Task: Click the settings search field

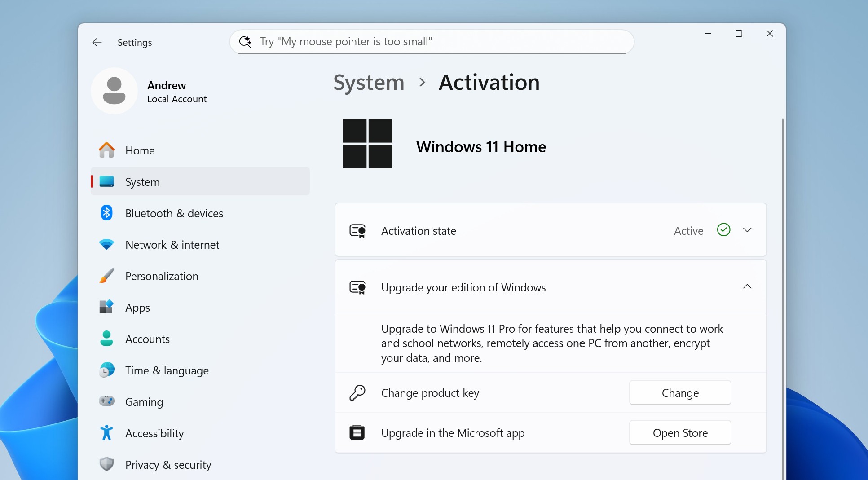Action: point(431,41)
